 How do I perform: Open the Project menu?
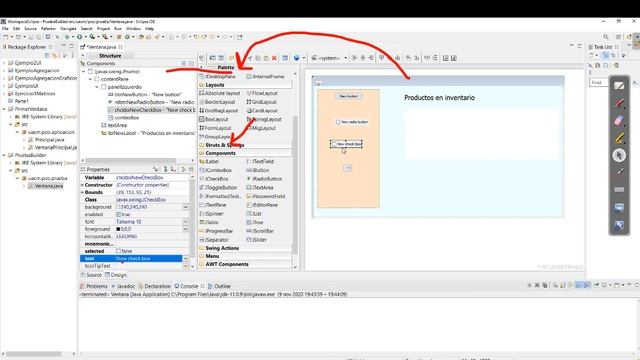(x=103, y=29)
